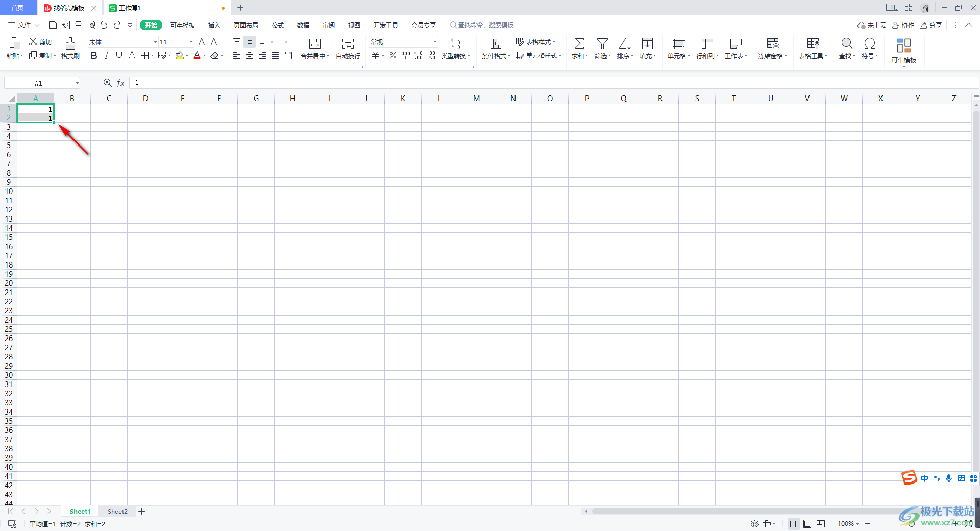Decrease font size with A- icon
The height and width of the screenshot is (531, 980).
point(215,42)
